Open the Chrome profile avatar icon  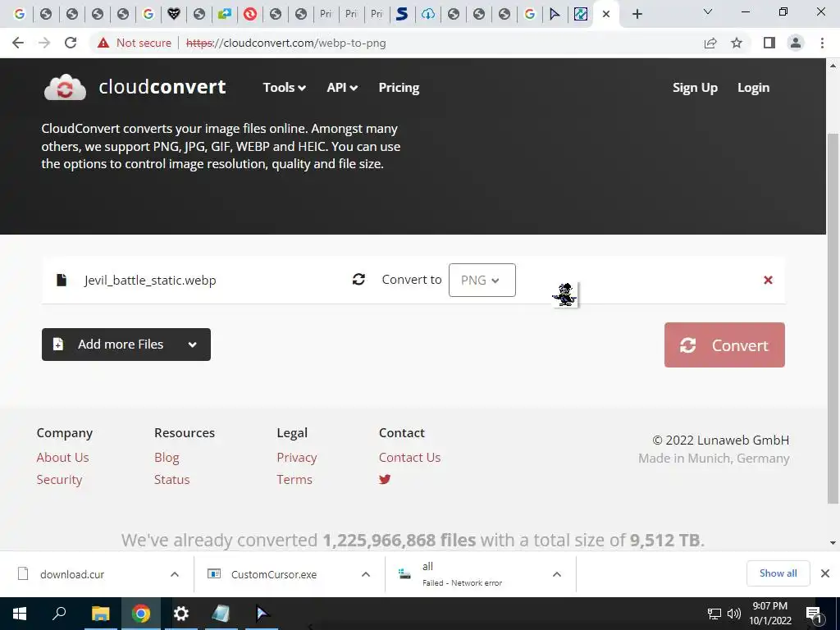796,43
